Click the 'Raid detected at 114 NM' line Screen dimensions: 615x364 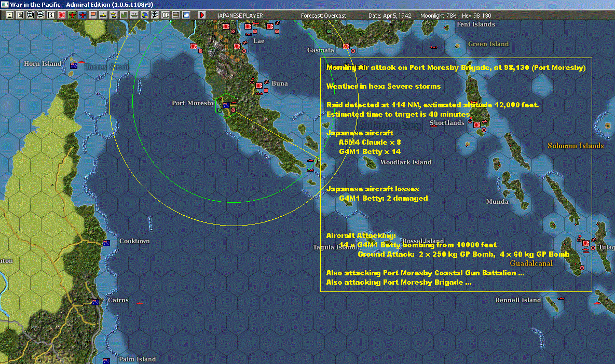tap(432, 105)
